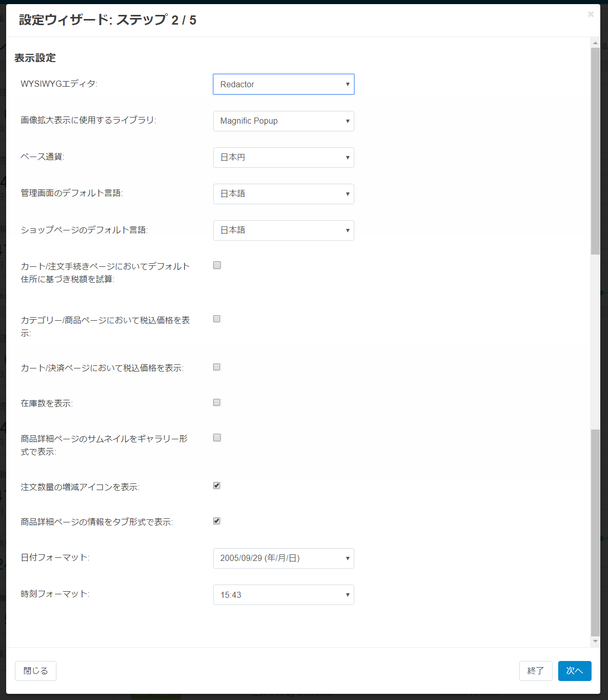Expand the 画像拡大表示 library dropdown
Screen dimensions: 608x700
pyautogui.click(x=283, y=121)
